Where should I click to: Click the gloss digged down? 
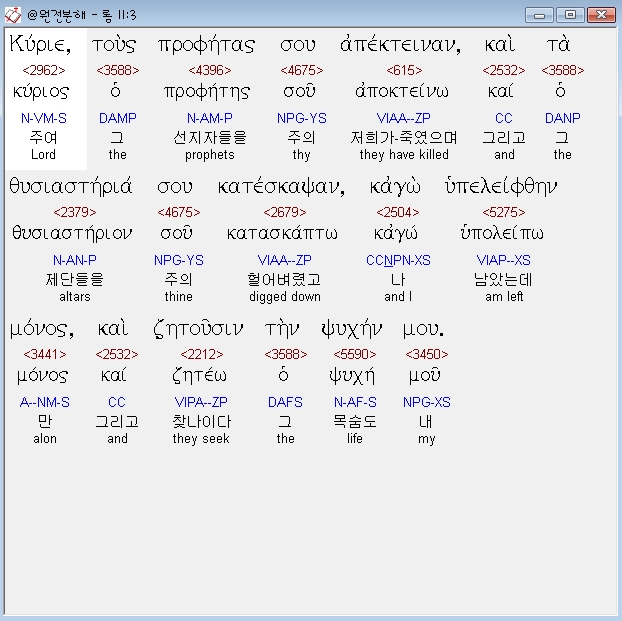tap(285, 297)
